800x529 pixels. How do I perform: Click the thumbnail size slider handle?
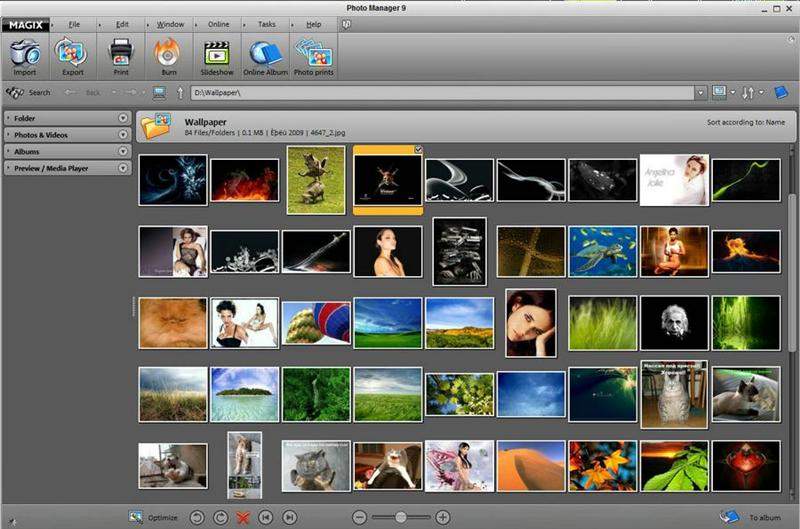pos(401,517)
